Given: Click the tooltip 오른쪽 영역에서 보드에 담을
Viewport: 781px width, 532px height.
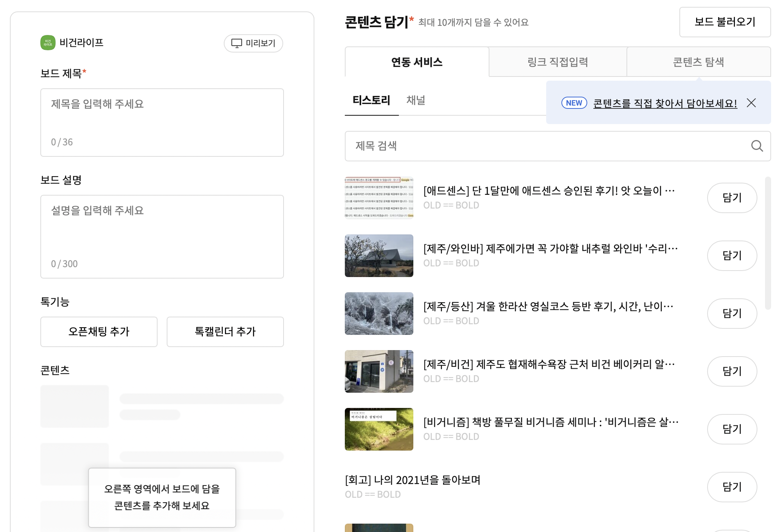Looking at the screenshot, I should [x=162, y=497].
